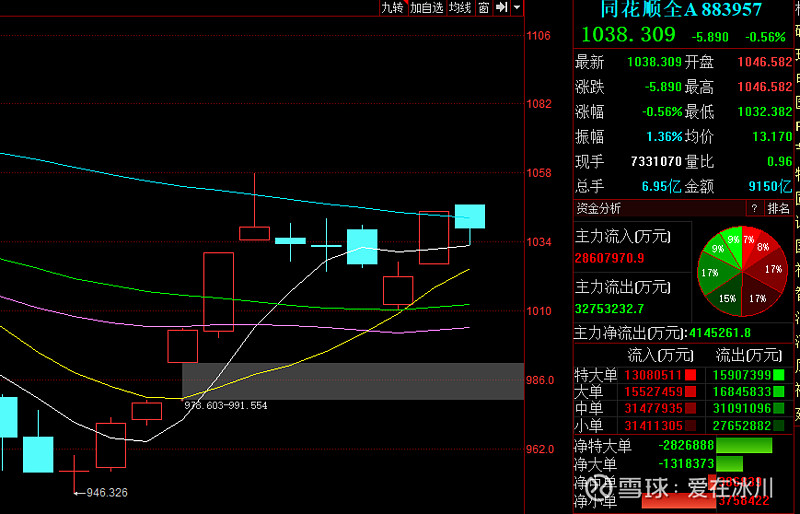This screenshot has height=514, width=800.
Task: Click 净特大单 value -2826888
Action: [686, 445]
